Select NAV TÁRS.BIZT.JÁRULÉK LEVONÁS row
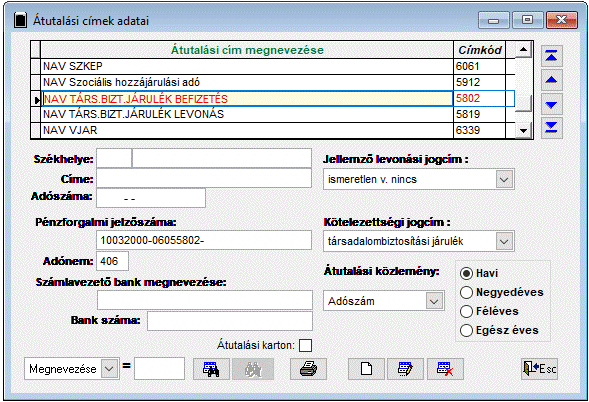 click(x=247, y=114)
